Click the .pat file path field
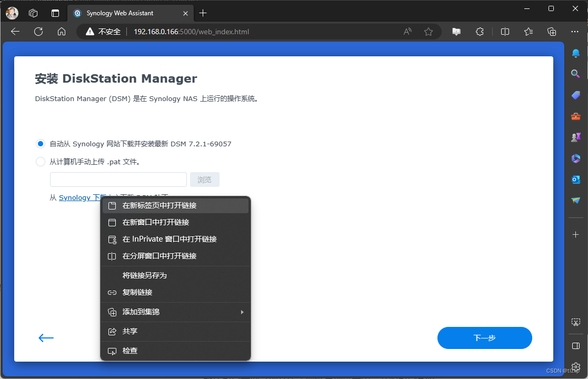The image size is (588, 379). [118, 179]
